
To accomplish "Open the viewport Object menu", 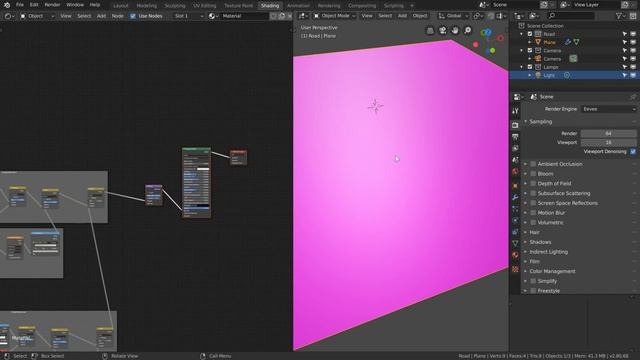I will pos(420,16).
